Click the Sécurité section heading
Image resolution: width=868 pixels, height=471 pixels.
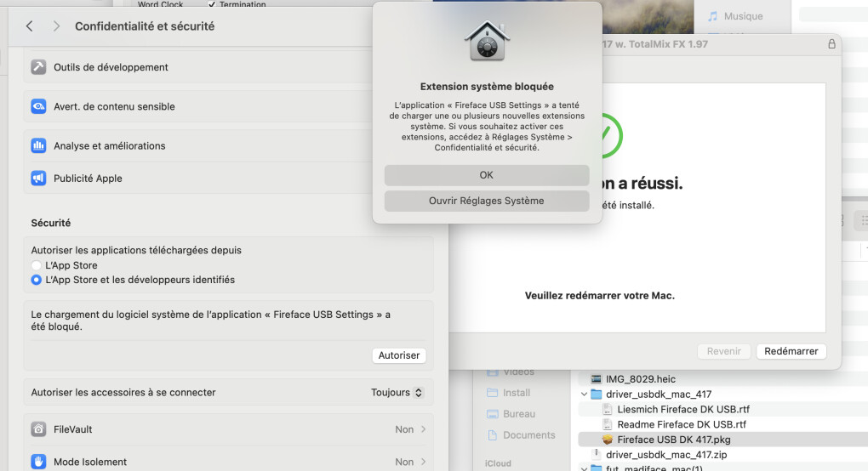tap(51, 223)
